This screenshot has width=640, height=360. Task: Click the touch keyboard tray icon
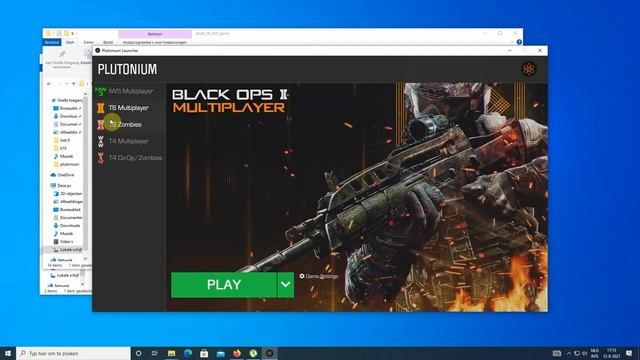(x=557, y=353)
